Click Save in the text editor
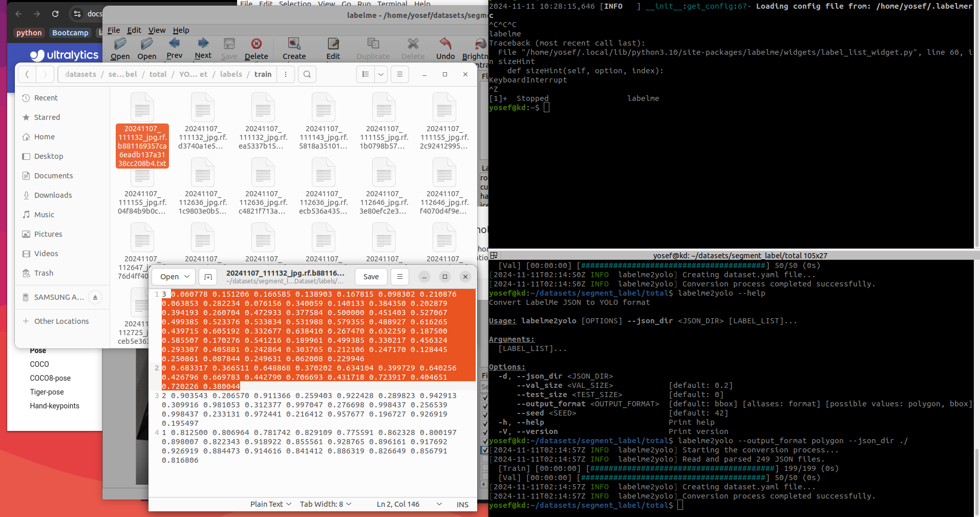Viewport: 980px width, 517px height. tap(371, 277)
